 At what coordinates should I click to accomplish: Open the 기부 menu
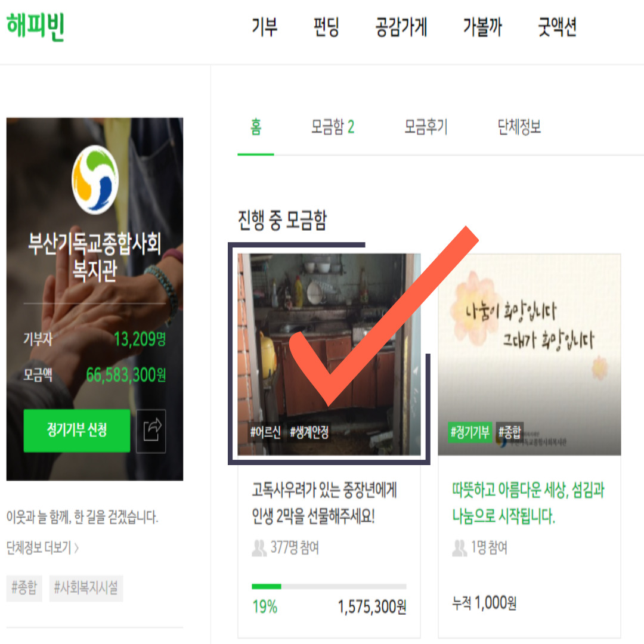[265, 27]
